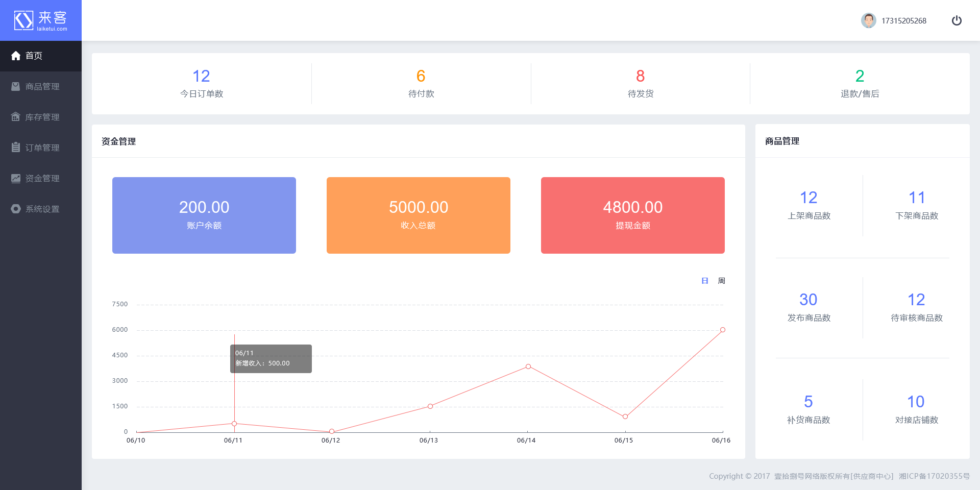Click the 06/16 data point on chart
Screen dimensions: 980x490
[723, 330]
